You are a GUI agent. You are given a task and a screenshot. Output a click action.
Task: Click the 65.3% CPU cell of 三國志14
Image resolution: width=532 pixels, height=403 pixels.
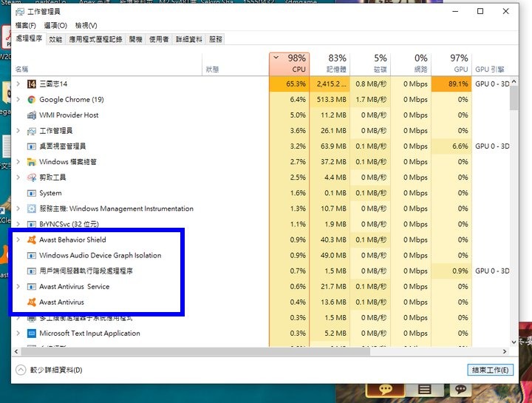click(x=290, y=84)
